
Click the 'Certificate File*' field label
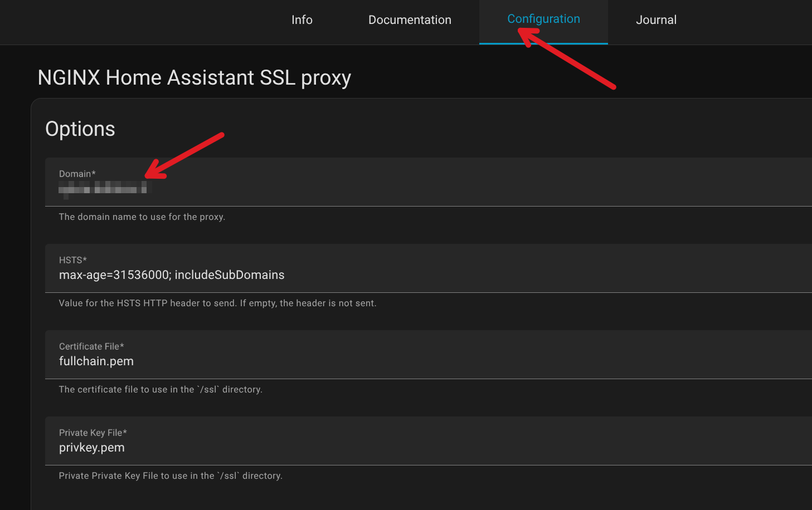tap(91, 346)
